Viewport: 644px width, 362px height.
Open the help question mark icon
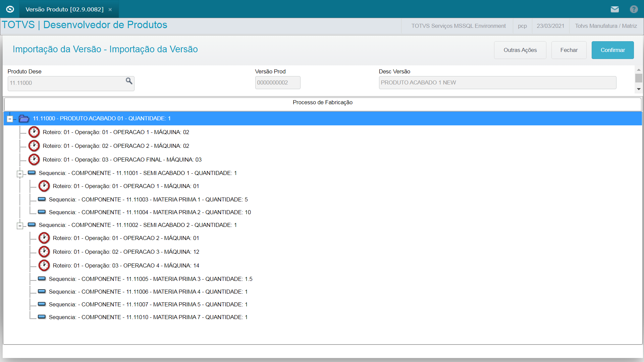click(634, 9)
